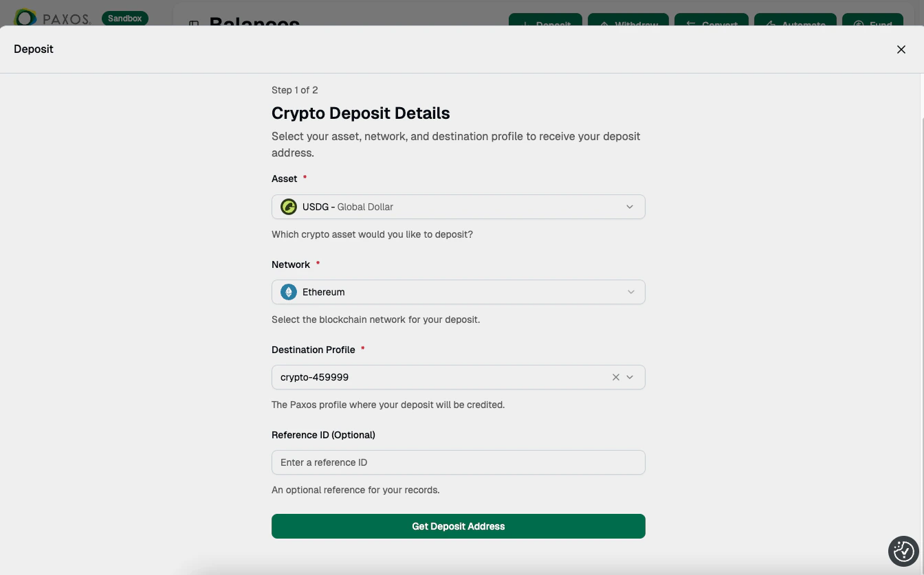Click the Ethereum network icon
The height and width of the screenshot is (575, 924).
tap(288, 291)
